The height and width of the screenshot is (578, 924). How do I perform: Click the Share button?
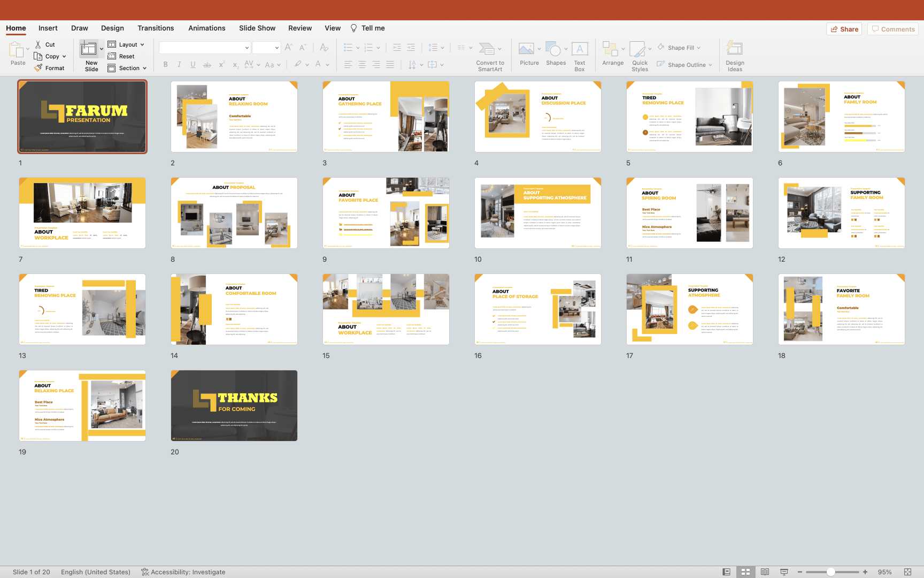click(844, 29)
